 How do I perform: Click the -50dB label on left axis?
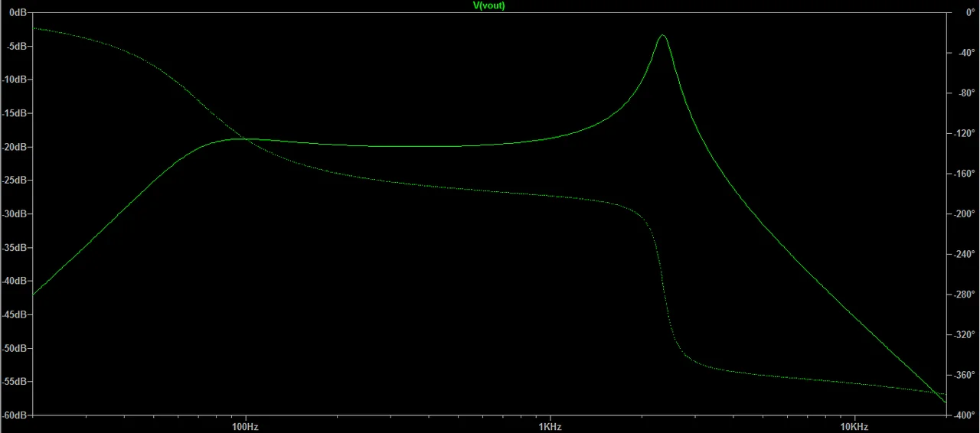(x=15, y=348)
